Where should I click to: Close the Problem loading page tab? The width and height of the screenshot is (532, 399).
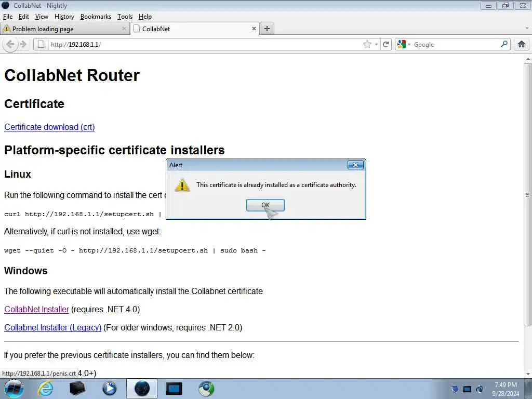pos(124,29)
